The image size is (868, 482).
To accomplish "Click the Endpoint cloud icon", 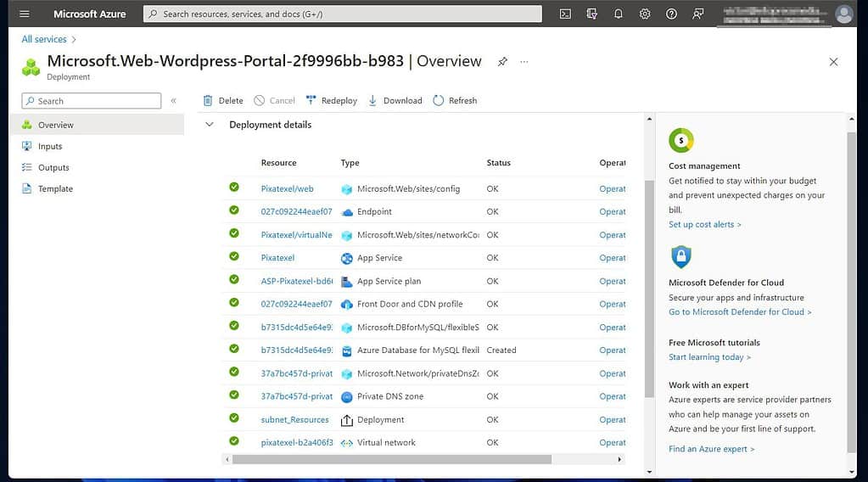I will coord(346,212).
